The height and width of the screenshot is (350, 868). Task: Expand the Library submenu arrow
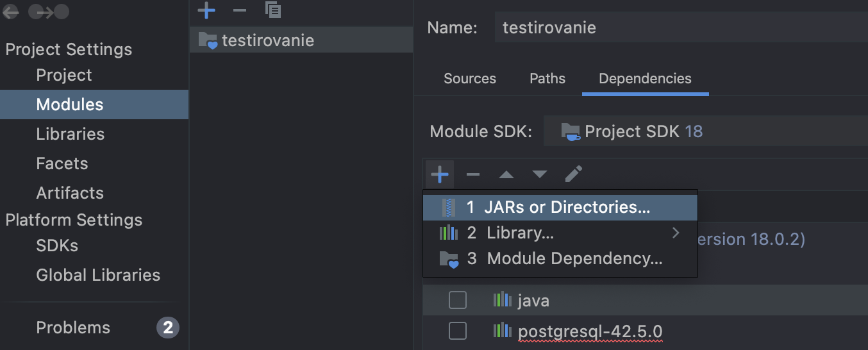(x=676, y=233)
